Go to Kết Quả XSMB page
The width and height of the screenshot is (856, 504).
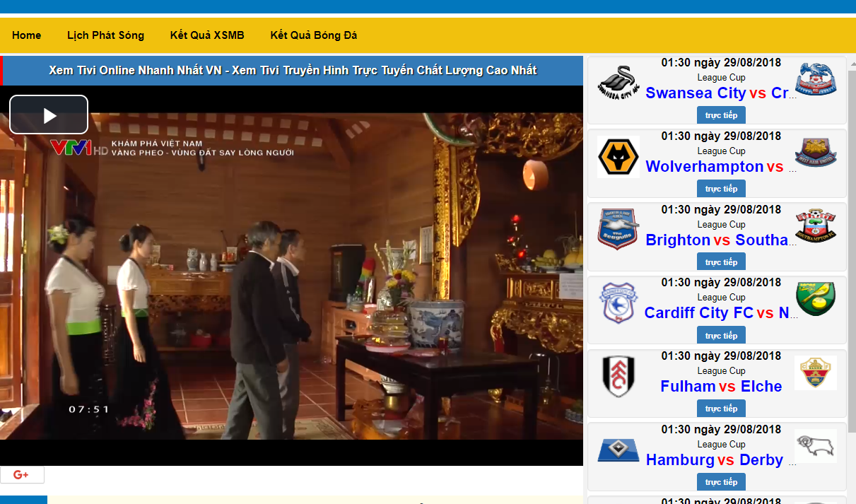pos(207,35)
